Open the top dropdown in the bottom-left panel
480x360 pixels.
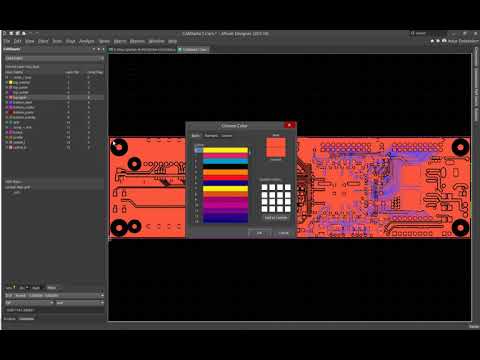54,296
